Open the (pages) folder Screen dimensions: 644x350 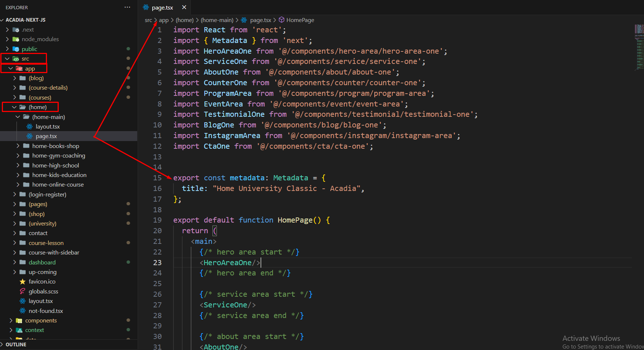pos(38,204)
